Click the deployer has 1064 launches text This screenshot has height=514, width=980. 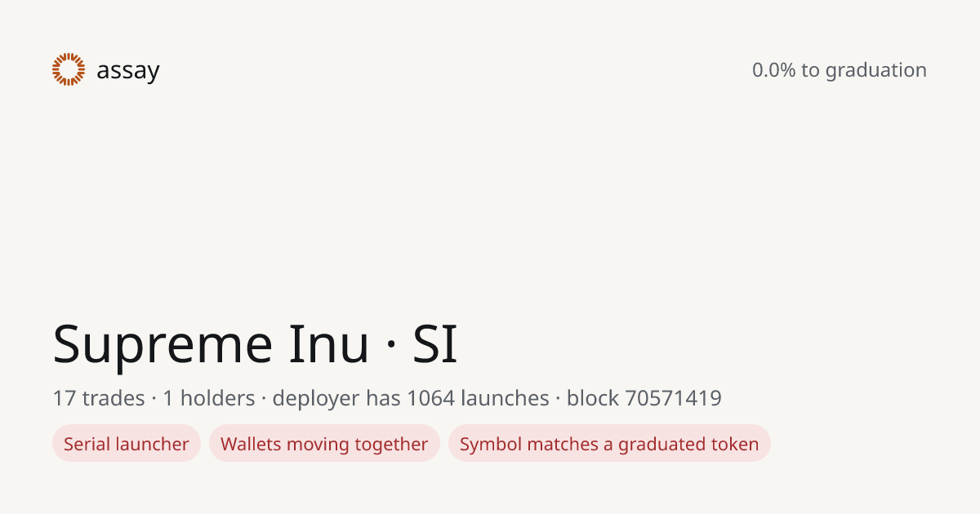(411, 398)
